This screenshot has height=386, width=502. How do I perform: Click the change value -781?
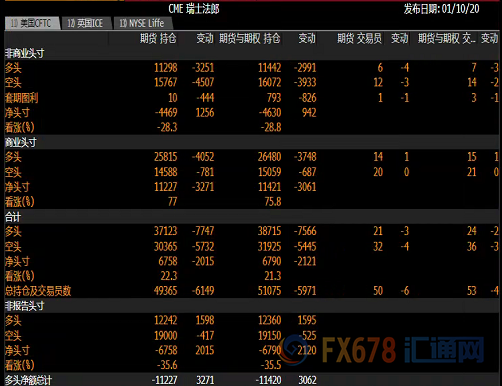pyautogui.click(x=205, y=172)
